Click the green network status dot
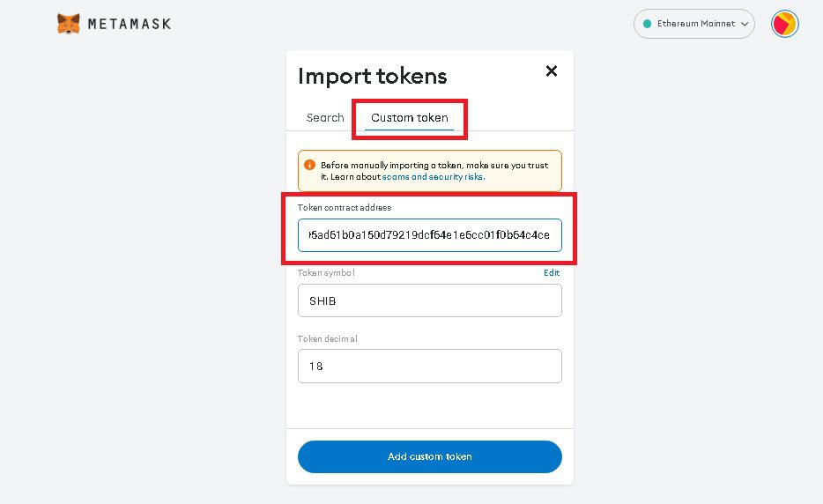Image resolution: width=823 pixels, height=504 pixels. tap(647, 24)
